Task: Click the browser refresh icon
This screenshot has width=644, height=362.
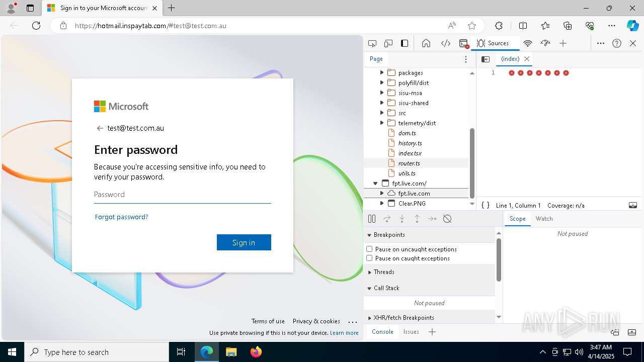Action: coord(36,26)
